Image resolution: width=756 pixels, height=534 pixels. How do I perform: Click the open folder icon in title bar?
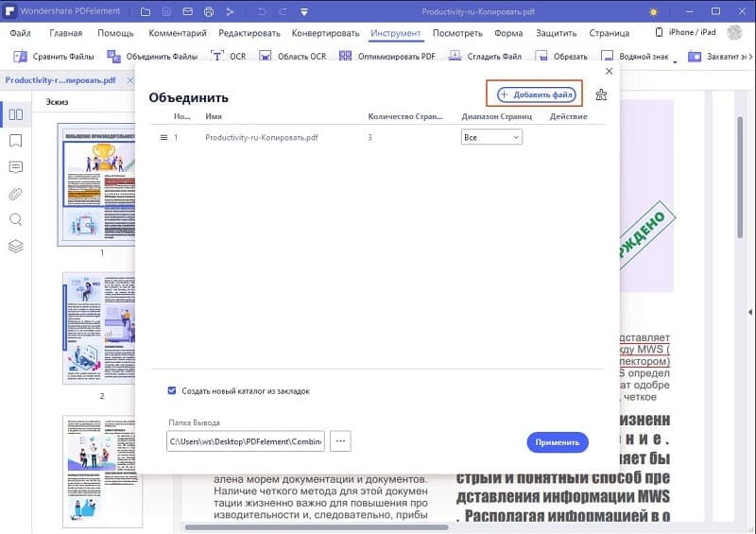(146, 11)
